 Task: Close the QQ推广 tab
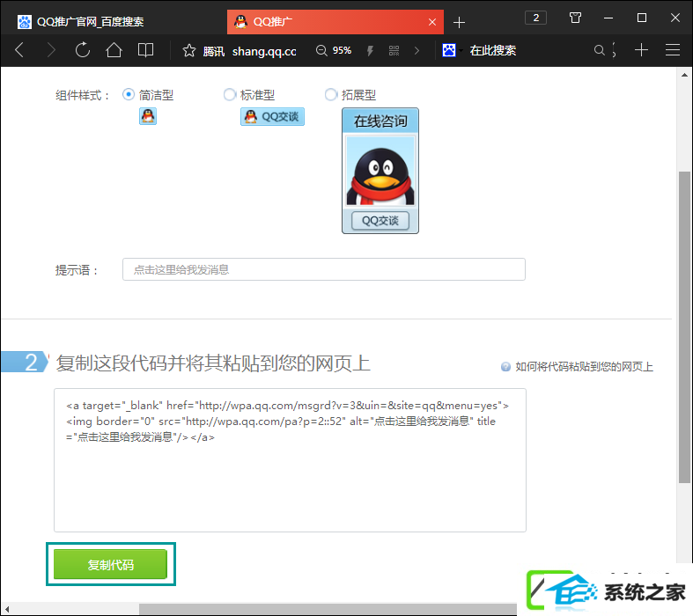pos(432,22)
